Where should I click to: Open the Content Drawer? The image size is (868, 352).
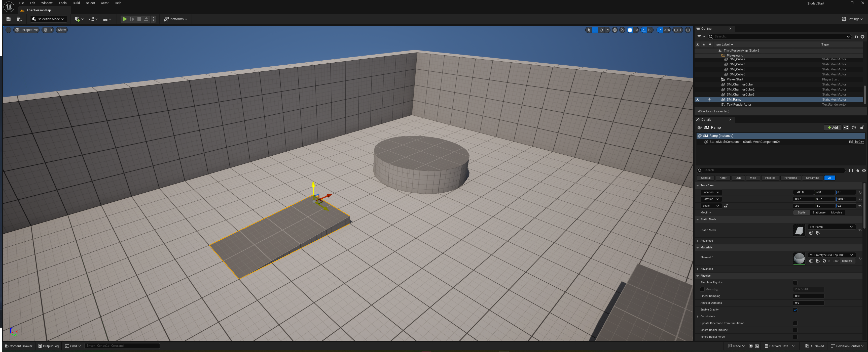click(x=19, y=346)
